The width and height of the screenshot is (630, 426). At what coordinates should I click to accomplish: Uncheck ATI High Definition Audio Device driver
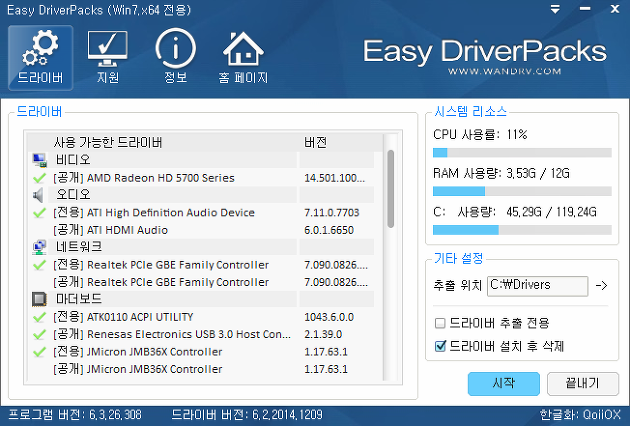(x=39, y=213)
